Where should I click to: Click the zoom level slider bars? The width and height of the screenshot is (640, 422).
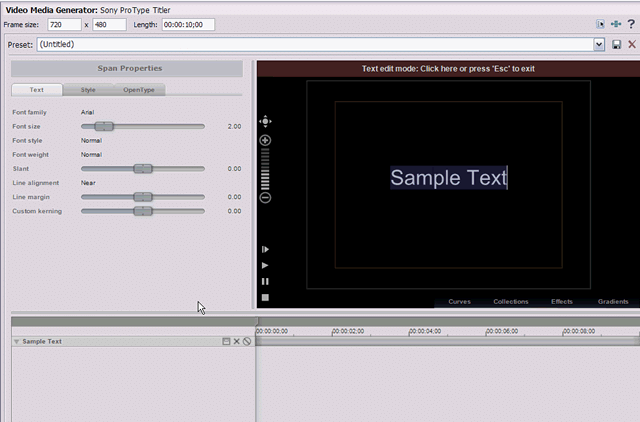(265, 169)
